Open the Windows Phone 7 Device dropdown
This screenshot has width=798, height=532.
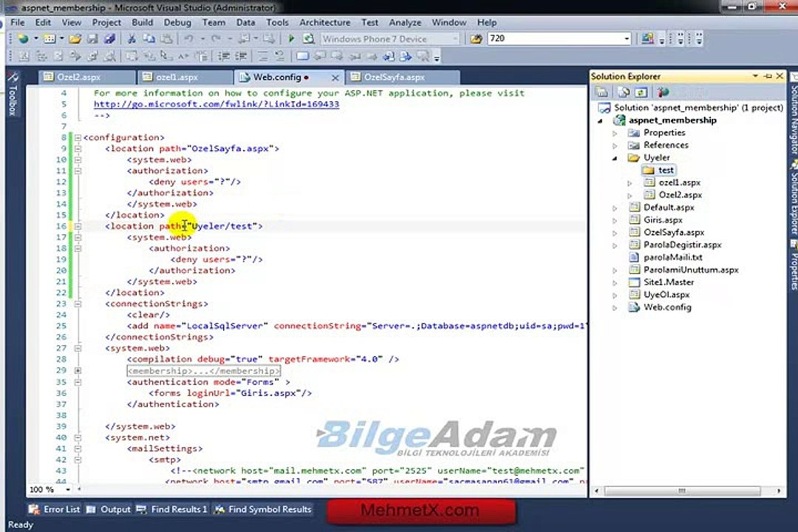tap(455, 38)
